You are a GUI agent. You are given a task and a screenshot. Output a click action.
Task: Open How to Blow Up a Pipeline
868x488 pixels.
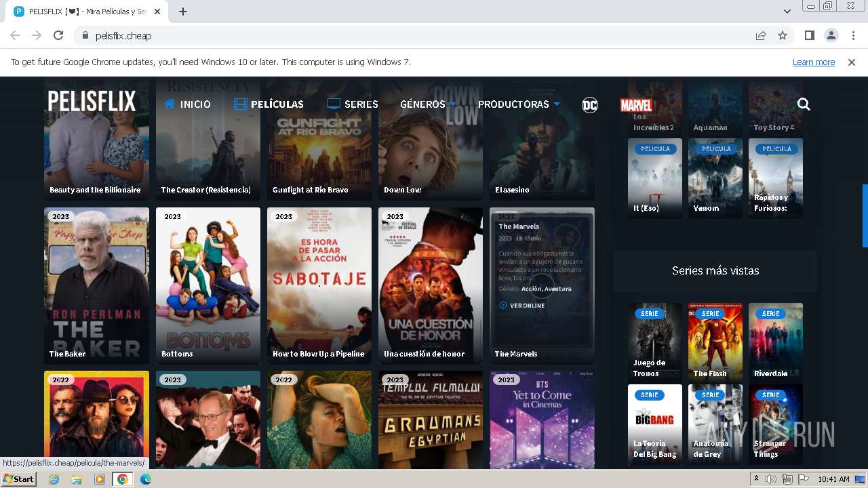point(319,285)
